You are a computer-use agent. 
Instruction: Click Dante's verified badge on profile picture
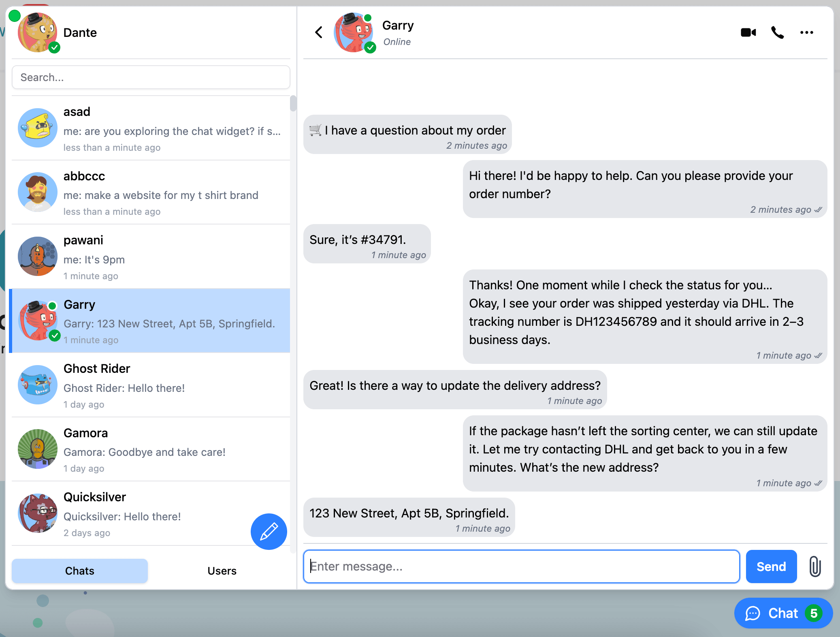coord(54,48)
